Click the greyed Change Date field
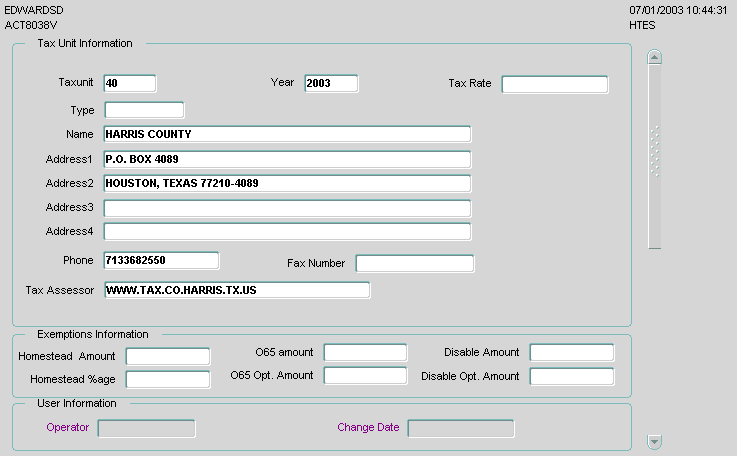The height and width of the screenshot is (456, 737). tap(461, 428)
